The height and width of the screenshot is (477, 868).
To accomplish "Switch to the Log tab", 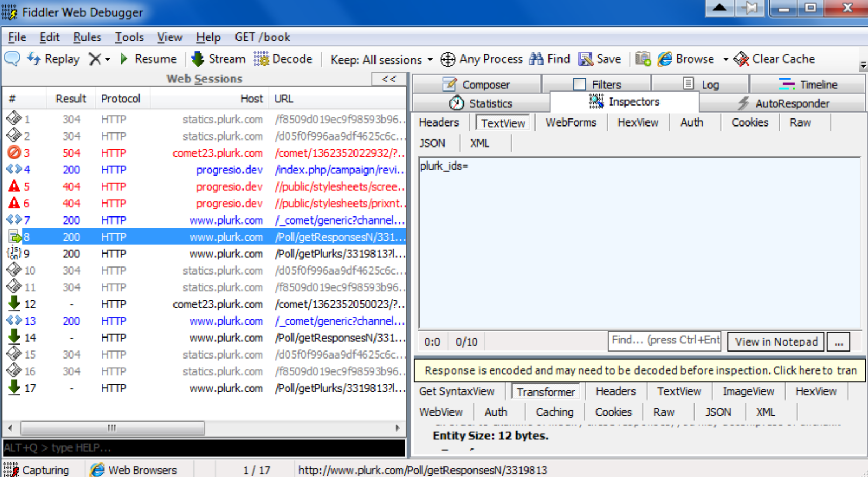I will click(x=700, y=85).
